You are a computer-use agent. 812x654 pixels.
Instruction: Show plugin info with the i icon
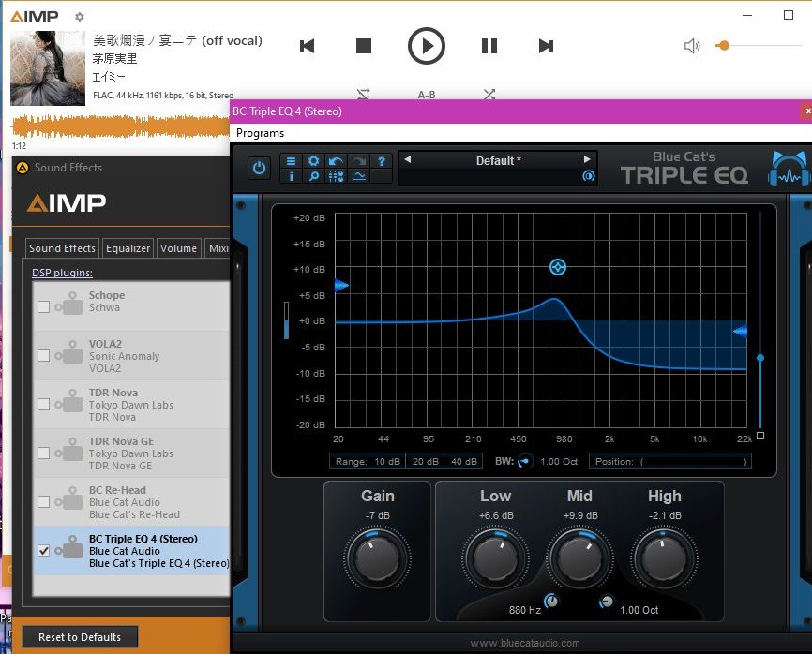tap(291, 176)
